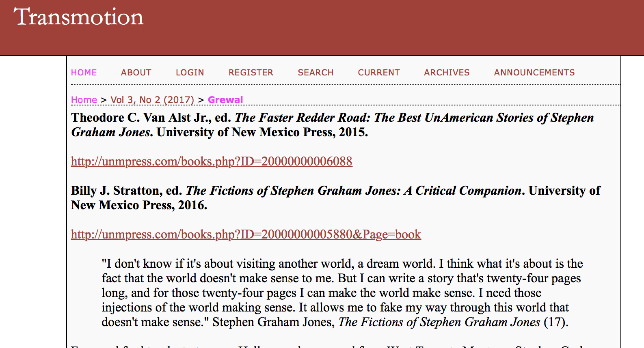Select LOGIN from the navigation menu
The width and height of the screenshot is (644, 348).
tap(190, 73)
